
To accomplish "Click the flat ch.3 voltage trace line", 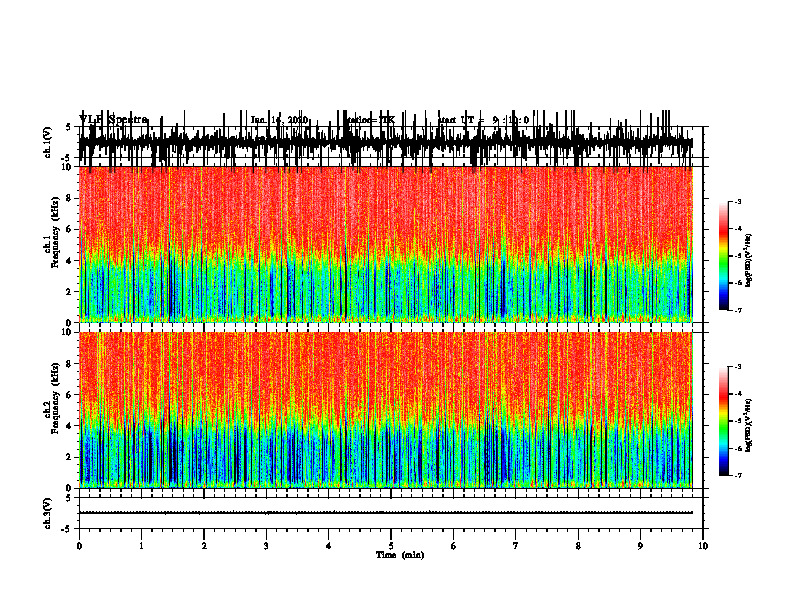I will (x=385, y=513).
